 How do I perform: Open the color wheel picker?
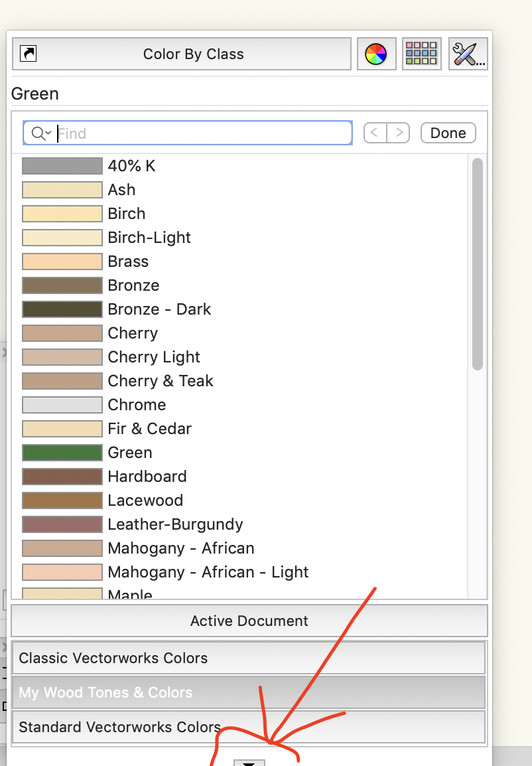[376, 54]
